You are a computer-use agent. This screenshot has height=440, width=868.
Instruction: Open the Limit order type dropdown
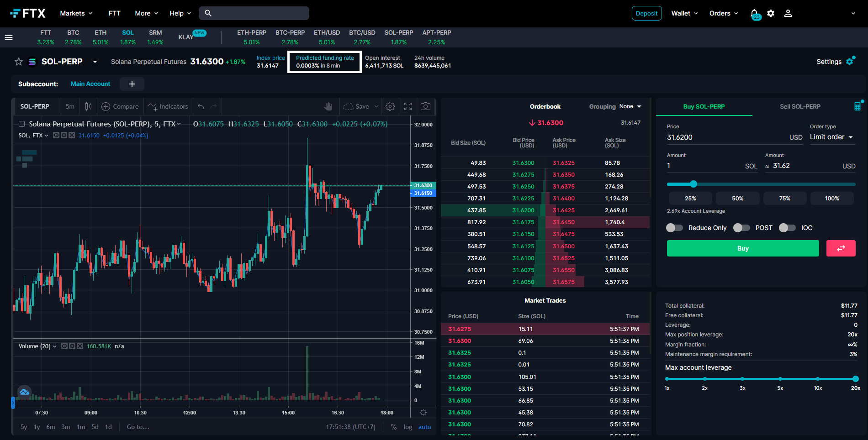(831, 137)
